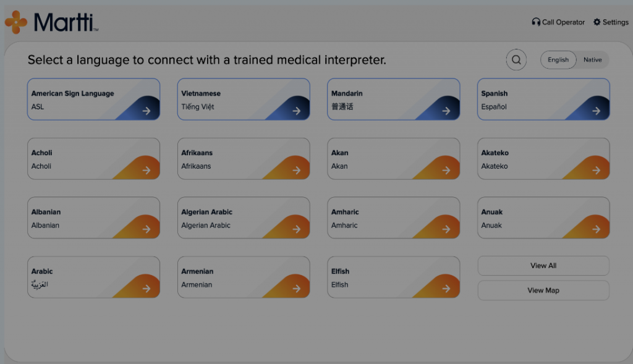Click the arrow on the Elfish card

[x=446, y=289]
